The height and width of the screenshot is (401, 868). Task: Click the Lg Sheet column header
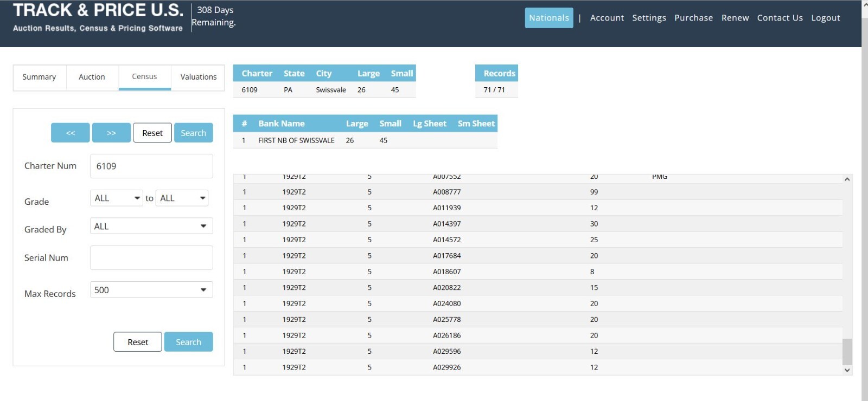pyautogui.click(x=430, y=124)
